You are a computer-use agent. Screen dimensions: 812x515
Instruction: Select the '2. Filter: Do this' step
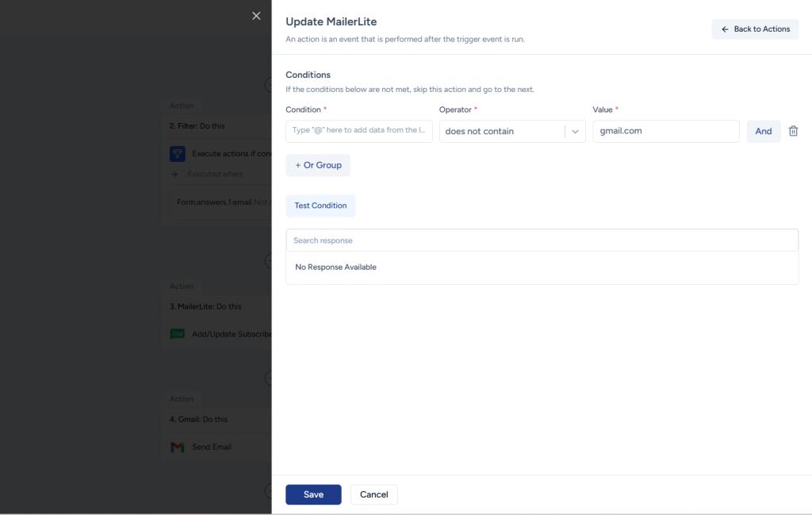pyautogui.click(x=197, y=126)
